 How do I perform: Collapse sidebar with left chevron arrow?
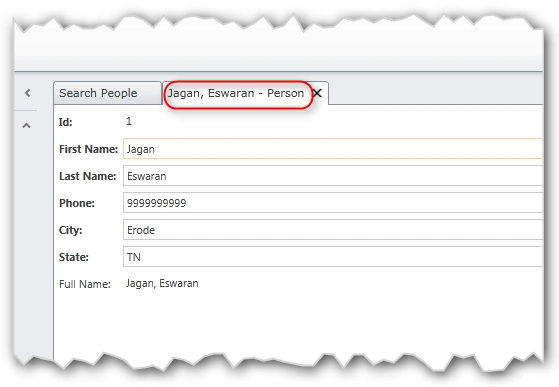pos(27,93)
